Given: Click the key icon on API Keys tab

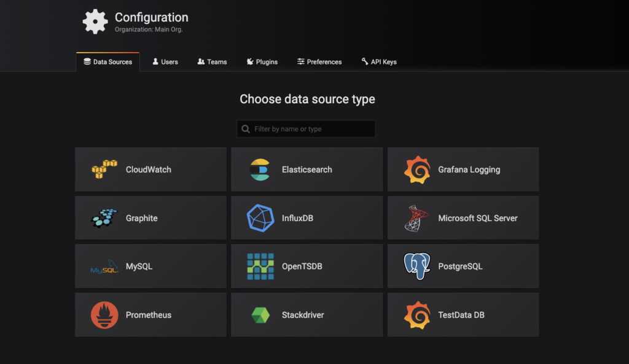Looking at the screenshot, I should tap(365, 61).
